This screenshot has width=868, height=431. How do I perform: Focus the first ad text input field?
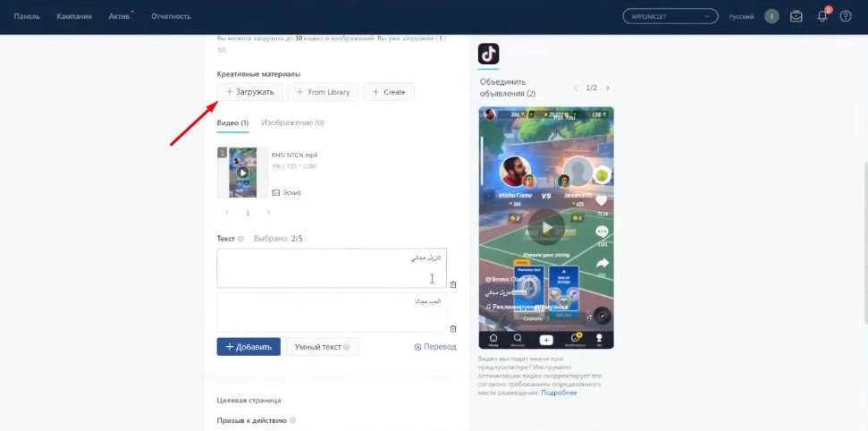(332, 268)
